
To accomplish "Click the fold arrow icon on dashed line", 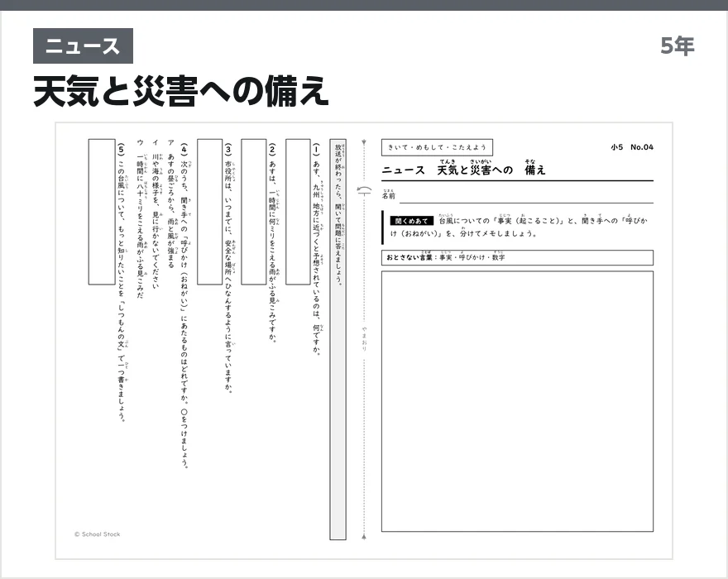I will point(365,190).
